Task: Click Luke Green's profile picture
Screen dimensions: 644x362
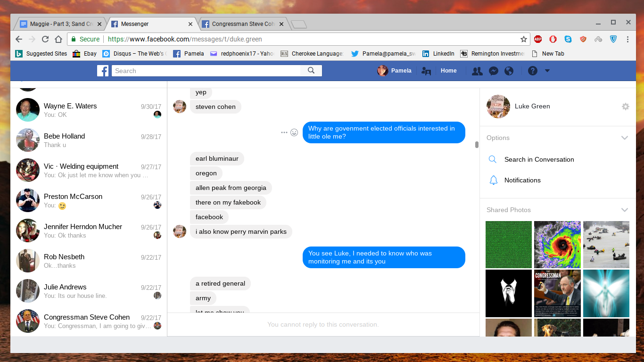Action: pyautogui.click(x=498, y=107)
